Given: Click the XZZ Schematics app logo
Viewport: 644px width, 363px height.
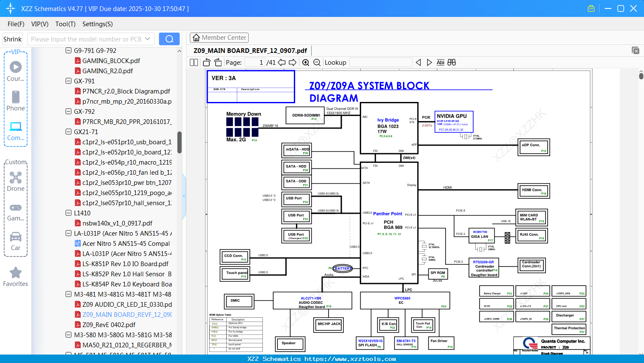Looking at the screenshot, I should point(11,8).
